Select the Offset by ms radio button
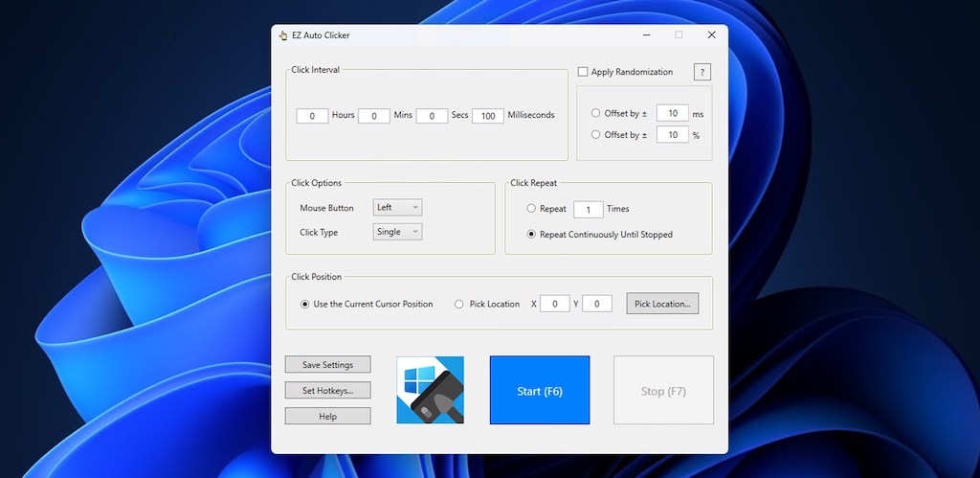980x478 pixels. tap(596, 113)
